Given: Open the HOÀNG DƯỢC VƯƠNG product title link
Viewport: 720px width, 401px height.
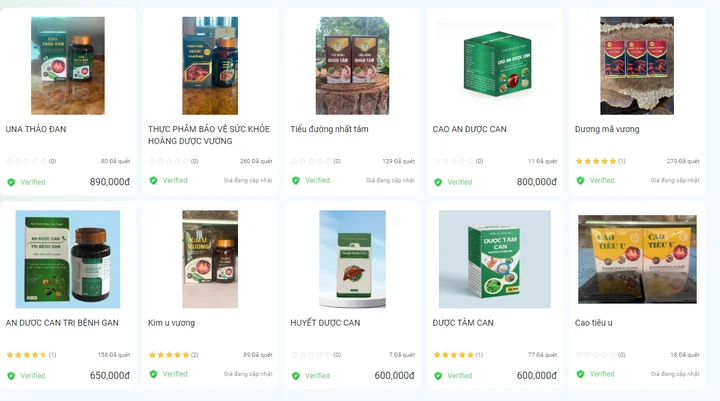Looking at the screenshot, I should [209, 135].
